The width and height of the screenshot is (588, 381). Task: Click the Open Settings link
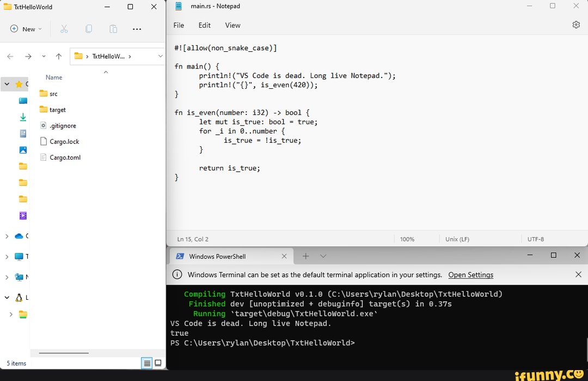[x=470, y=275]
